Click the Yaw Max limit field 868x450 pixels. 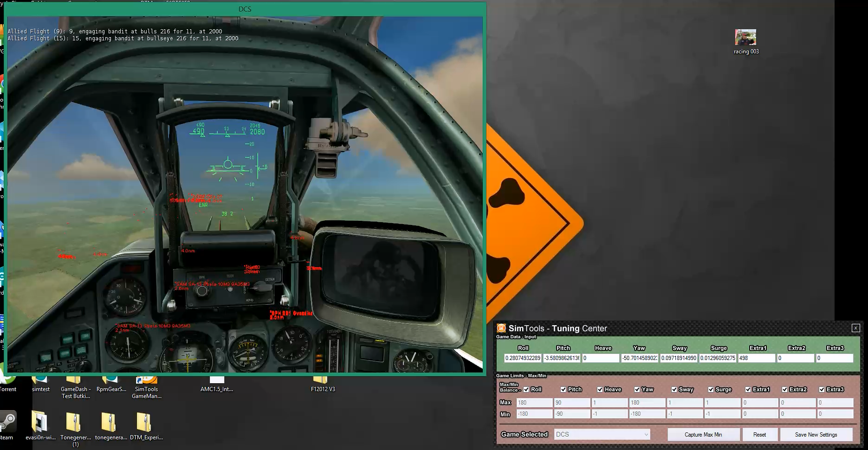coord(647,403)
